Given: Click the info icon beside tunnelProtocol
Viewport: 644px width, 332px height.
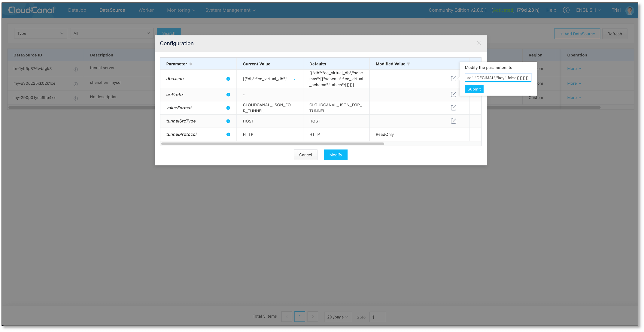Looking at the screenshot, I should point(228,134).
